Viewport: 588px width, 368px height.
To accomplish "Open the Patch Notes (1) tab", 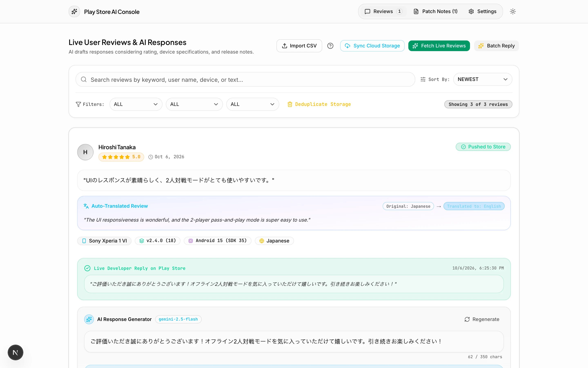I will click(x=435, y=11).
